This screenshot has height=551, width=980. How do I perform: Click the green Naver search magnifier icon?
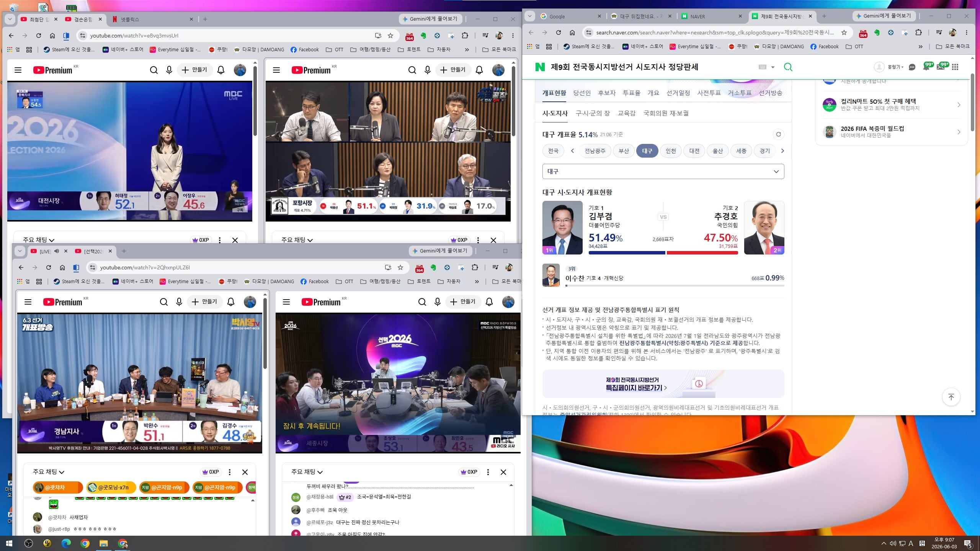[x=788, y=67]
